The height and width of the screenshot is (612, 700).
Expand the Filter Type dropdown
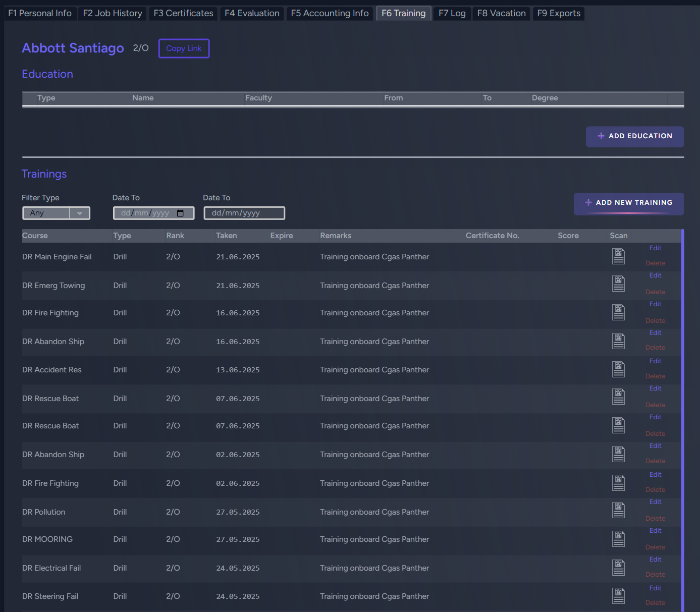pyautogui.click(x=79, y=213)
